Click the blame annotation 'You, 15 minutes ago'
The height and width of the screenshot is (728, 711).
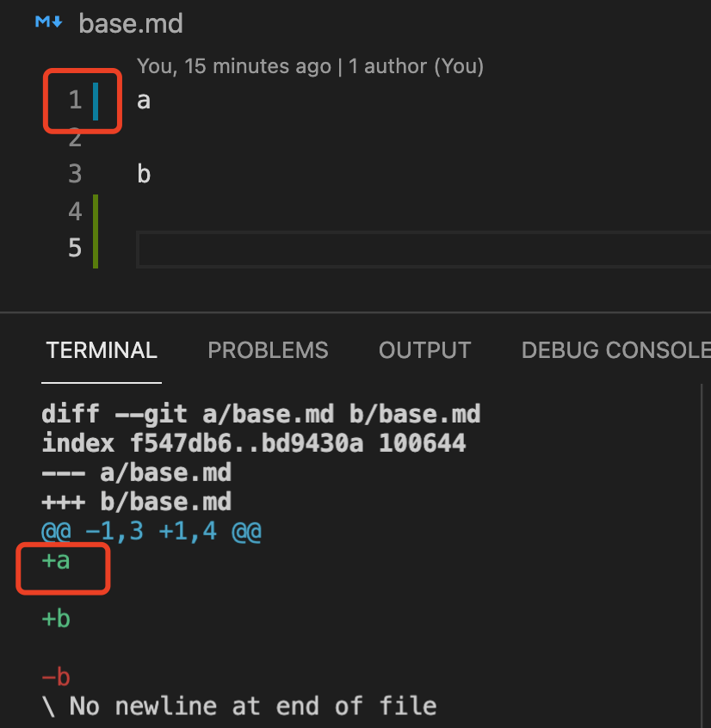tap(234, 66)
